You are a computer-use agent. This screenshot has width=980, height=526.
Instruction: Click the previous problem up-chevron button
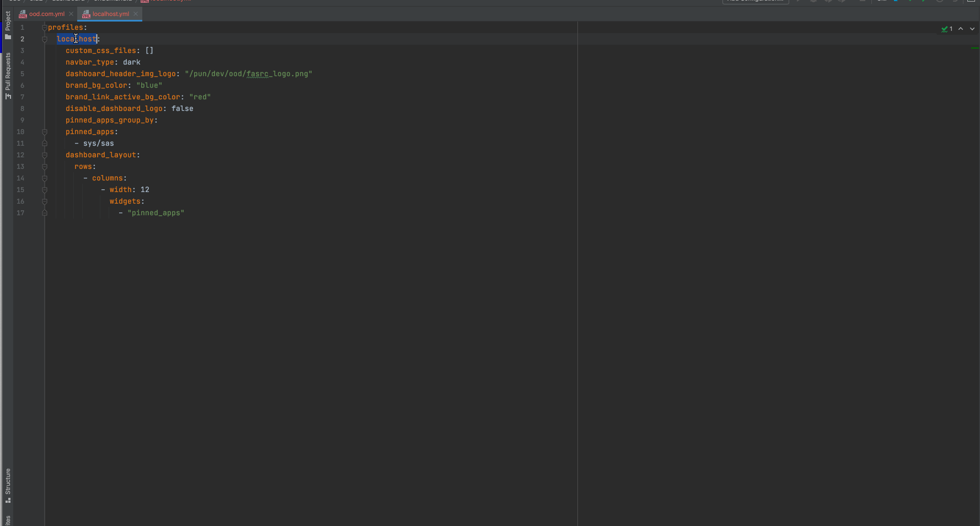click(x=961, y=29)
